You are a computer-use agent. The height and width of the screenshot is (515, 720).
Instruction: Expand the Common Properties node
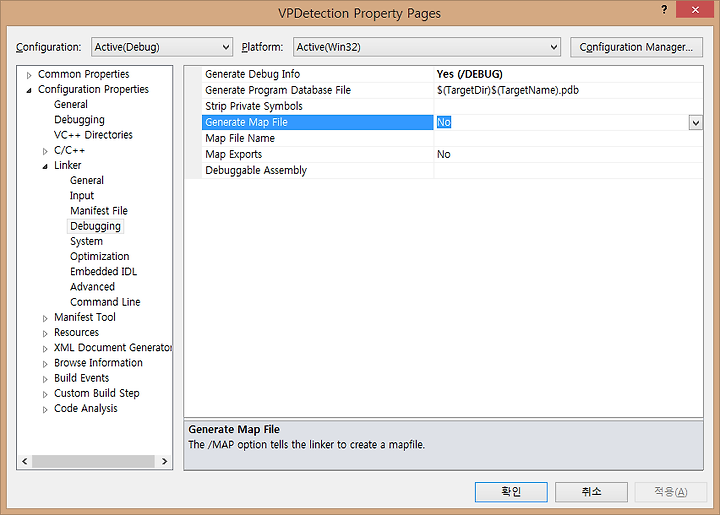[29, 75]
